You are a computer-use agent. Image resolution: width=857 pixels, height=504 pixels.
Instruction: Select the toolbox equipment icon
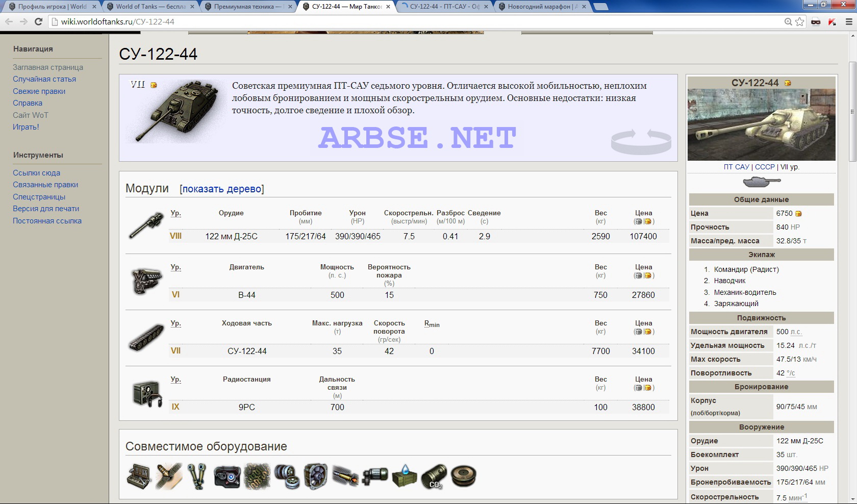coord(138,476)
